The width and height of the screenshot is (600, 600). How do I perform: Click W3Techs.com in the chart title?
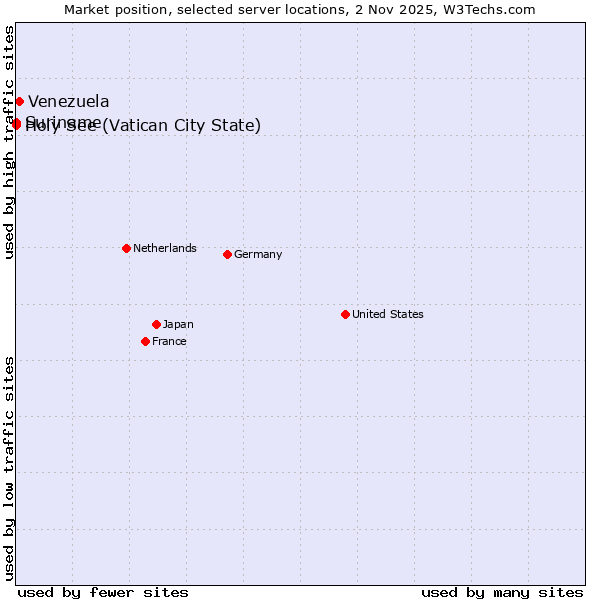tap(489, 9)
